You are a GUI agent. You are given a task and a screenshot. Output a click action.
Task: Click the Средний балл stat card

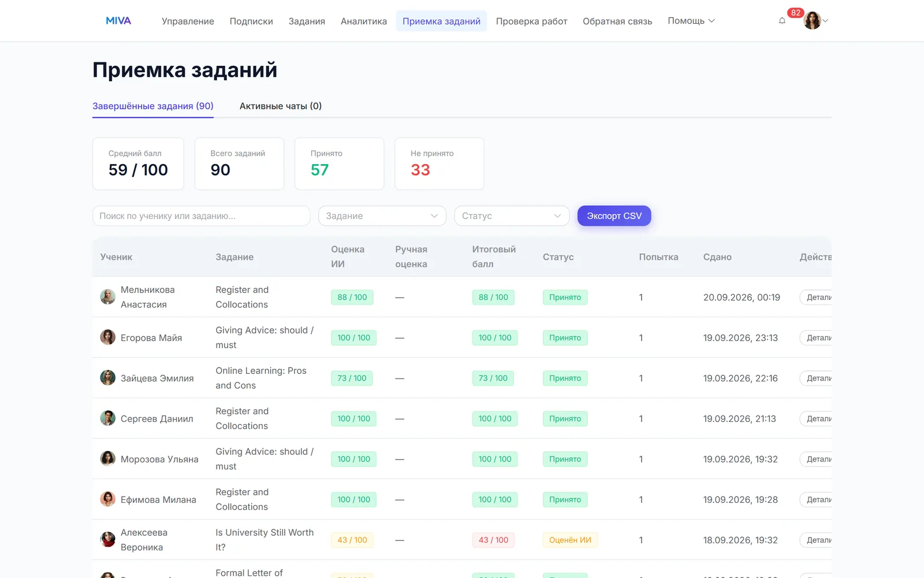pyautogui.click(x=138, y=164)
